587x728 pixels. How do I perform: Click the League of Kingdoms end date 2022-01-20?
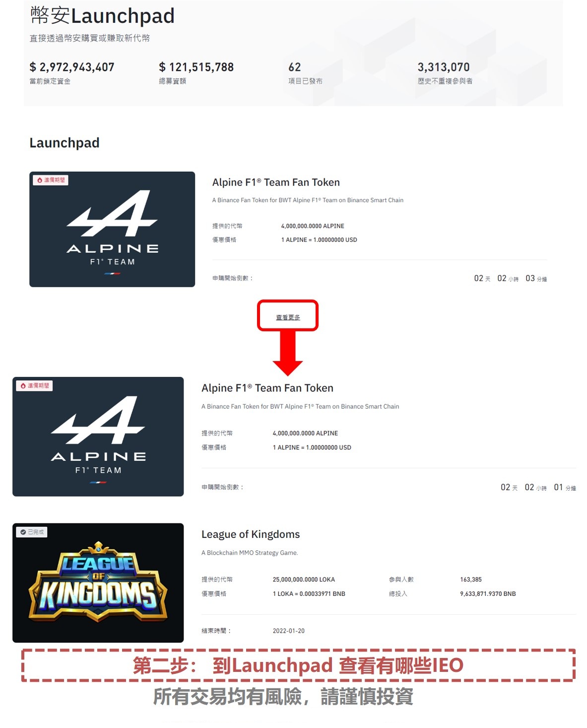(x=289, y=631)
